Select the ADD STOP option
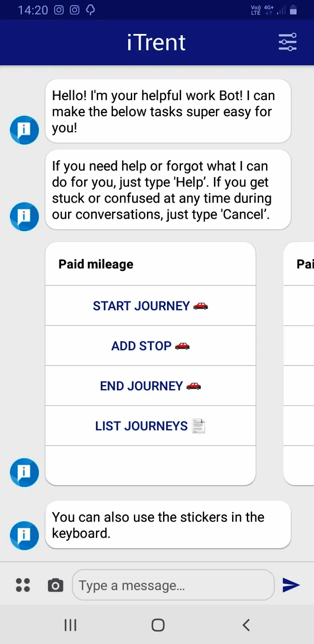The height and width of the screenshot is (644, 314). click(150, 346)
